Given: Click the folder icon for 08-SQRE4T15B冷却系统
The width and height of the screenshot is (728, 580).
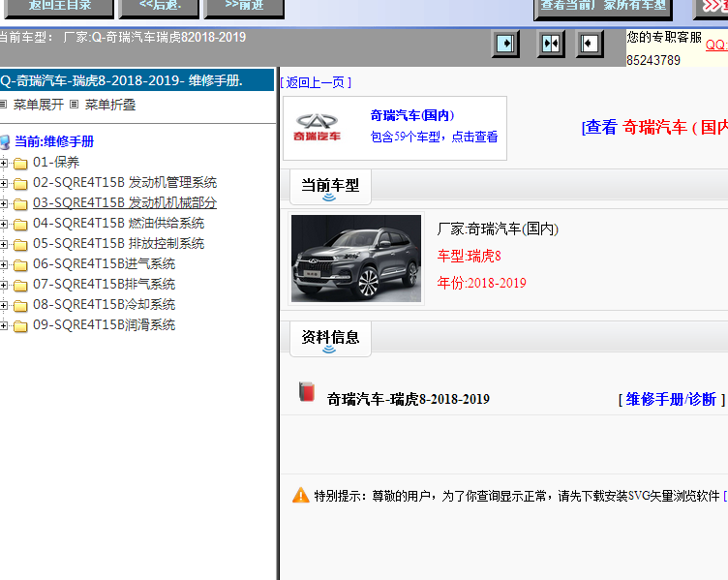Looking at the screenshot, I should click(20, 306).
